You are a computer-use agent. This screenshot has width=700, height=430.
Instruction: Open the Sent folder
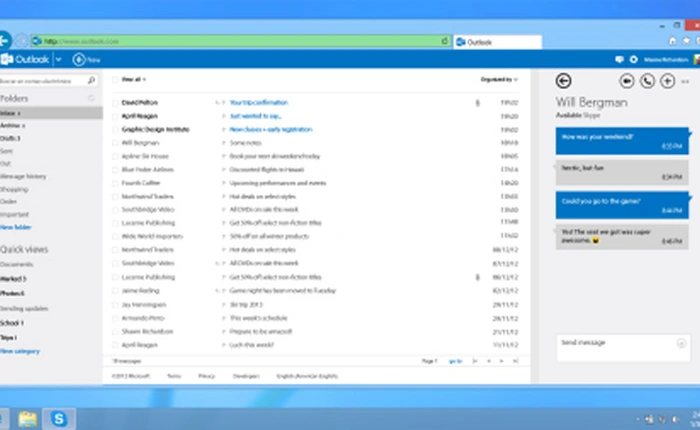(6, 151)
